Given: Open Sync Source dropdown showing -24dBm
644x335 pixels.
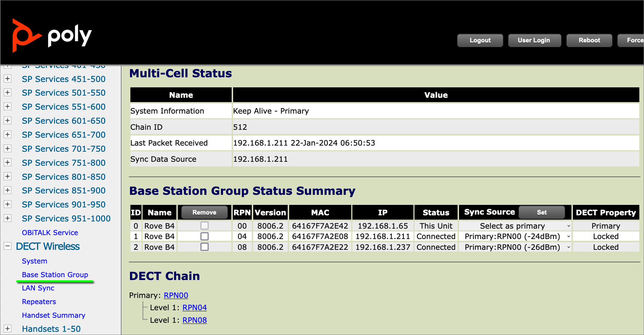Looking at the screenshot, I should [515, 237].
